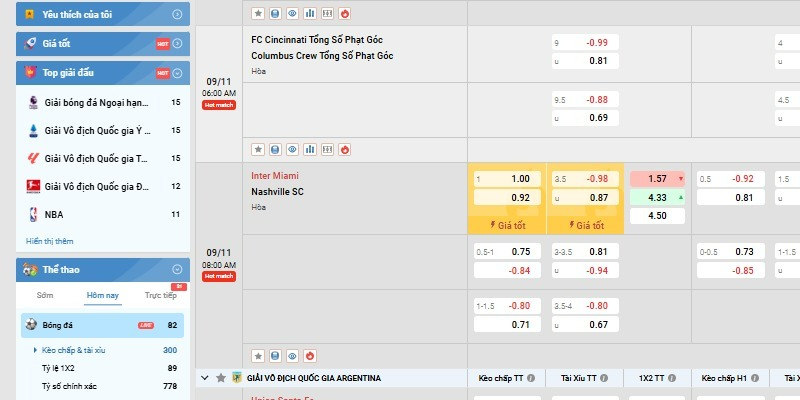Click the flame icon above Inter Miami match
The image size is (800, 400).
(x=345, y=149)
